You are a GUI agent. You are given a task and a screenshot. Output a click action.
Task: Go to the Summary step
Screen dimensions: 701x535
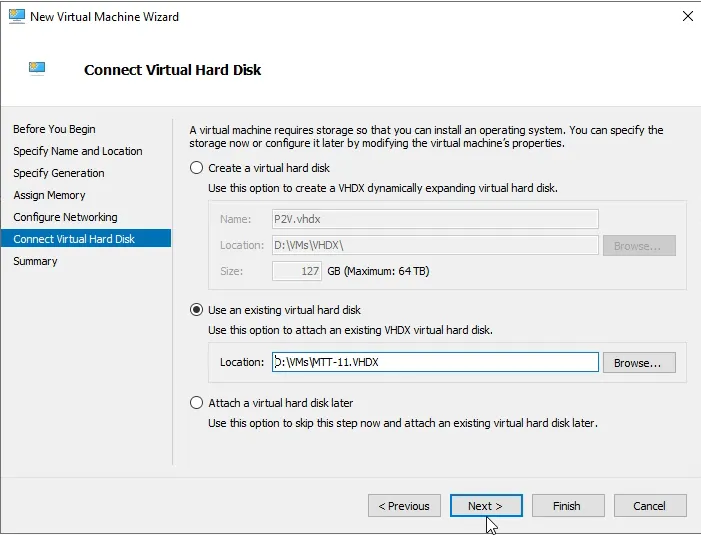(x=35, y=261)
